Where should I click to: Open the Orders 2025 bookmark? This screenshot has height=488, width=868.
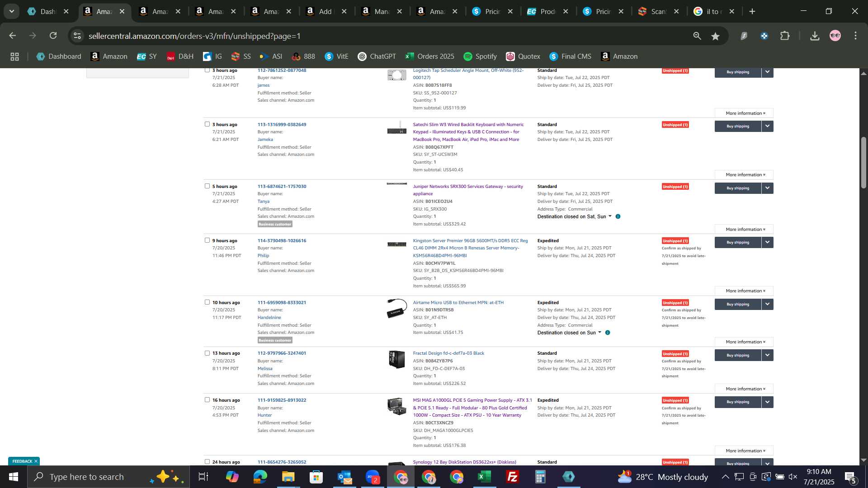click(x=430, y=56)
